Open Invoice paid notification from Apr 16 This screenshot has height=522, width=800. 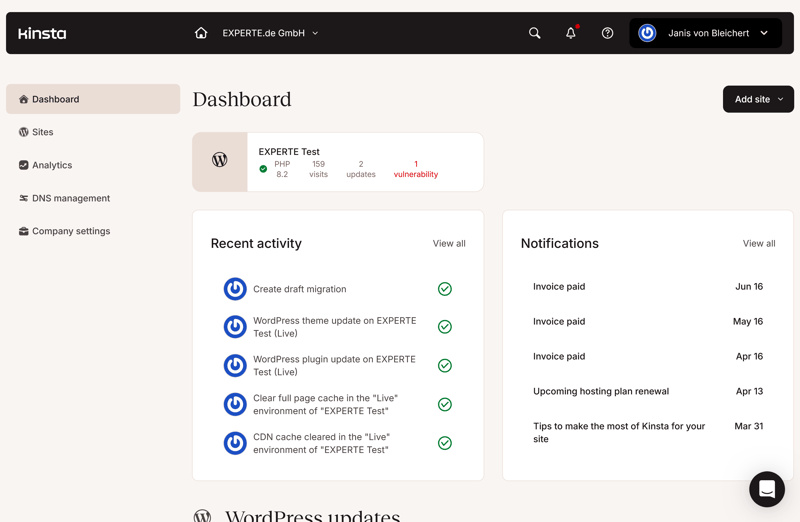648,356
